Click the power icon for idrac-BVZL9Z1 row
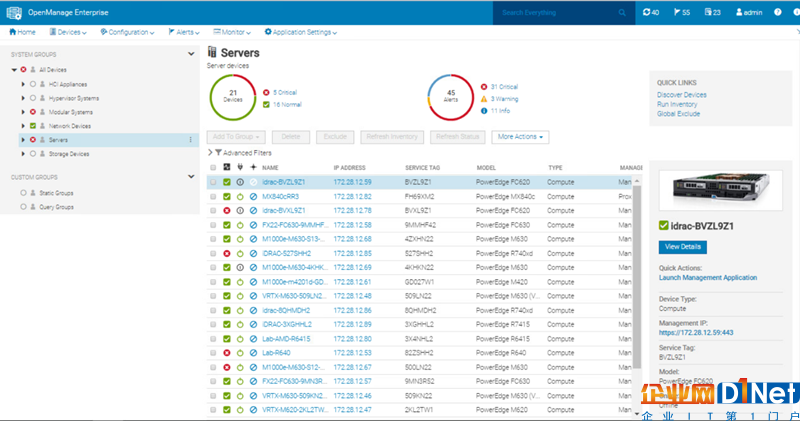 pos(240,182)
